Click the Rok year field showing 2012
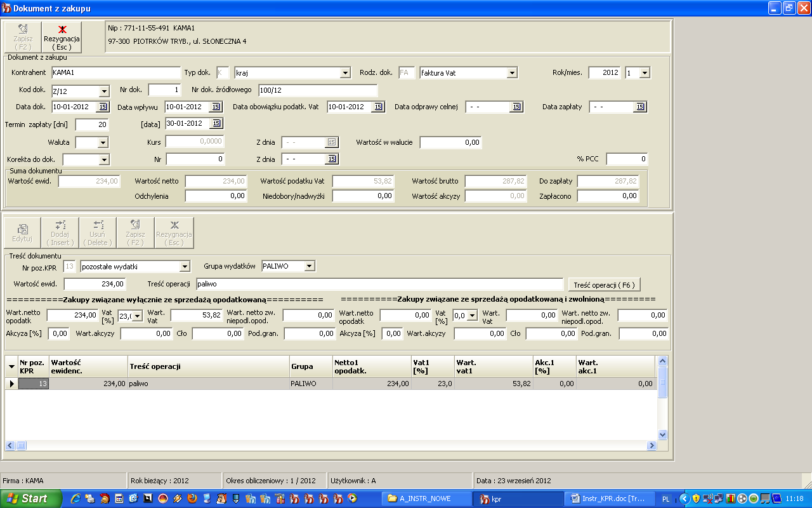 click(604, 73)
